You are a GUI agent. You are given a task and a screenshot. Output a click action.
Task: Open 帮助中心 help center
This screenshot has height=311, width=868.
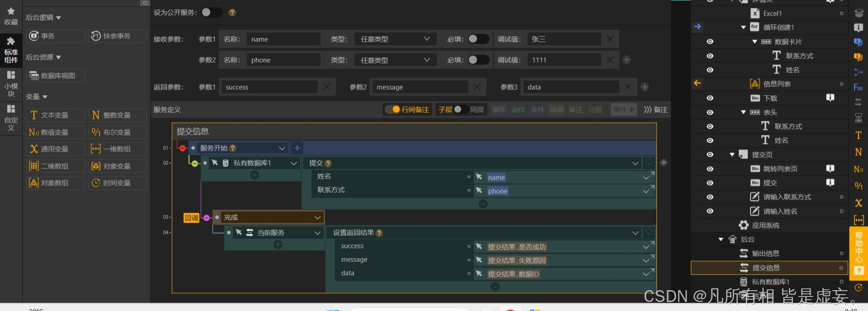(859, 253)
